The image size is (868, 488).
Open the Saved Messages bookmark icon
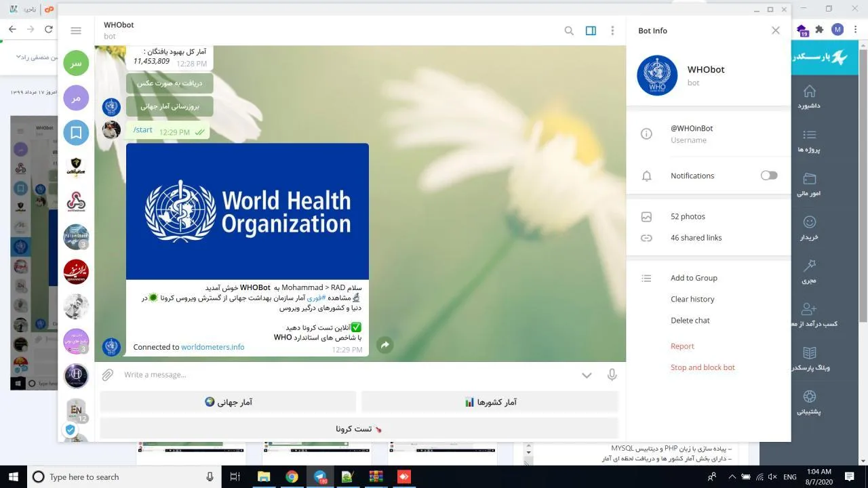click(76, 133)
